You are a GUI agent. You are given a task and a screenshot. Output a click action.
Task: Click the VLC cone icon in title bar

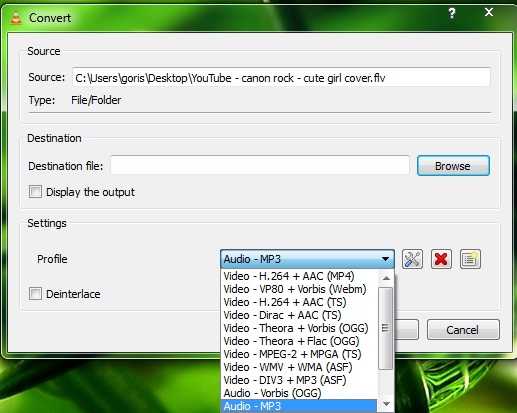[x=16, y=18]
